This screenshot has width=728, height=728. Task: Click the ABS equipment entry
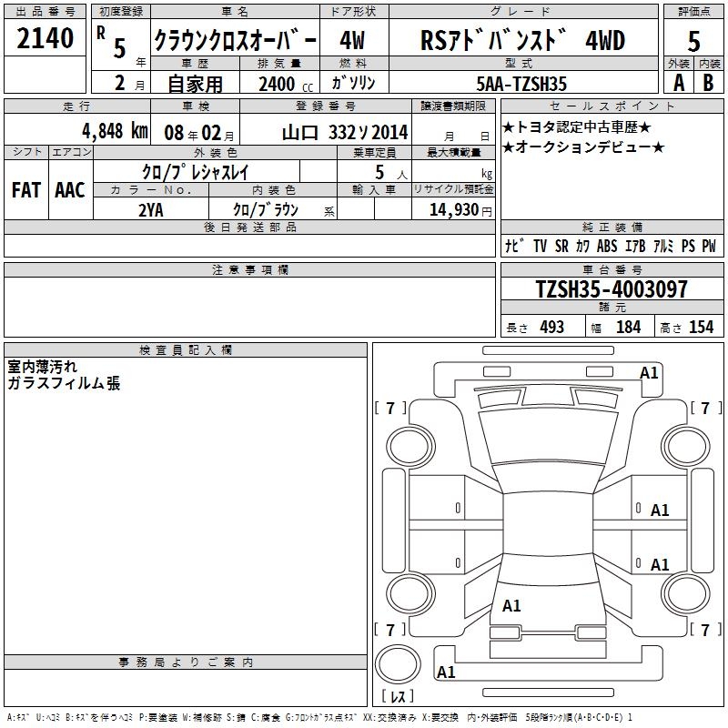(x=607, y=246)
